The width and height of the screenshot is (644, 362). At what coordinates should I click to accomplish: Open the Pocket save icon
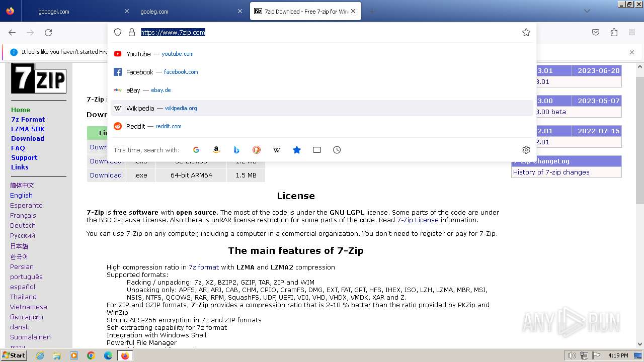point(596,32)
